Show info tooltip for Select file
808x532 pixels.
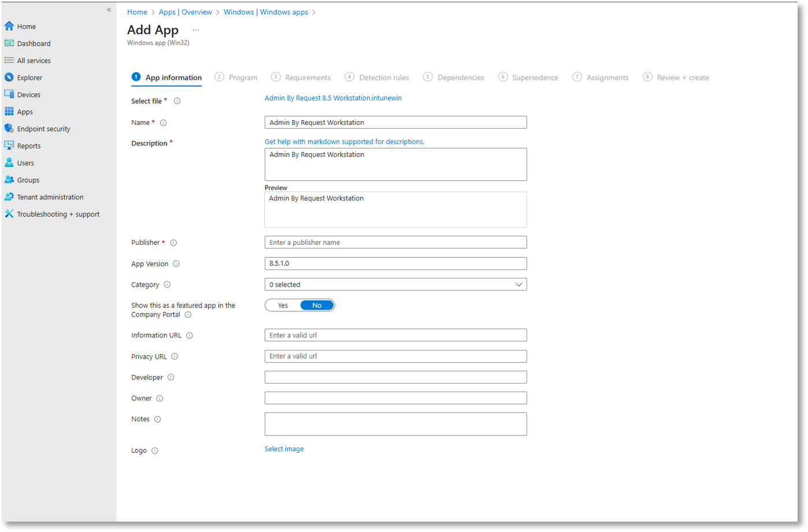coord(177,101)
